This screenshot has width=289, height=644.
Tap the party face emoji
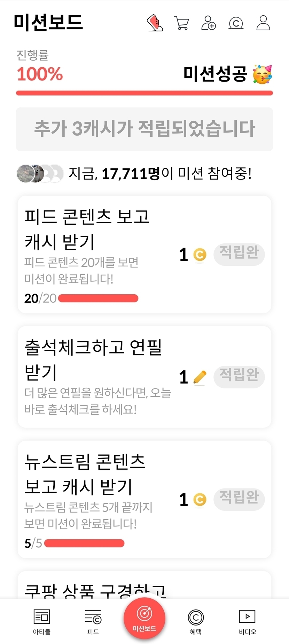click(262, 74)
